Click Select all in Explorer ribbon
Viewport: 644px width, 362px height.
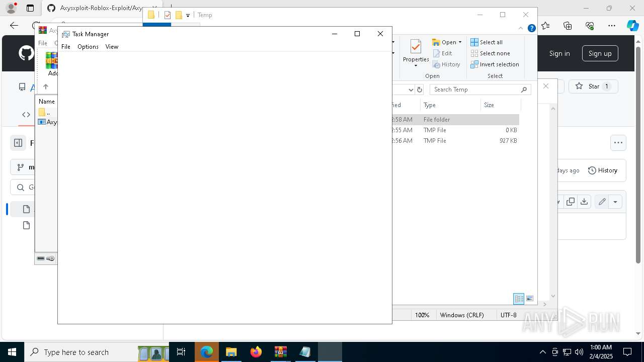click(x=487, y=42)
